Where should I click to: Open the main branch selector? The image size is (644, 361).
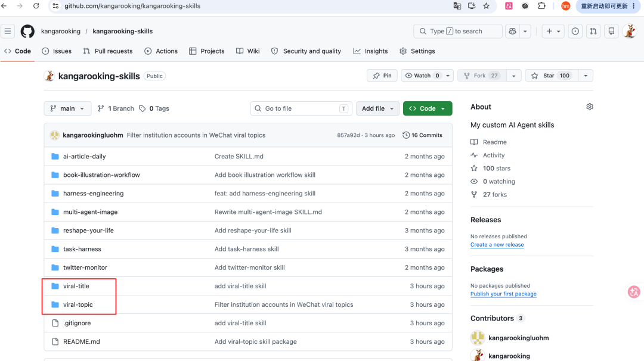[67, 108]
